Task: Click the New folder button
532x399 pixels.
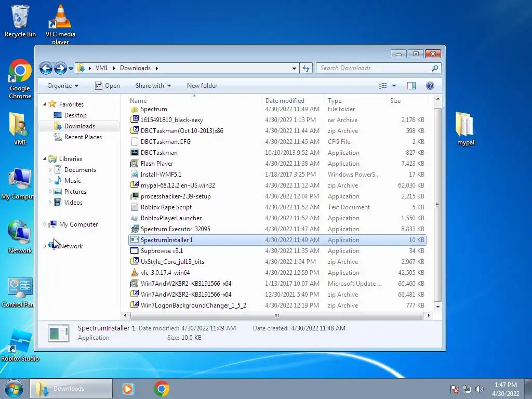Action: [x=202, y=86]
